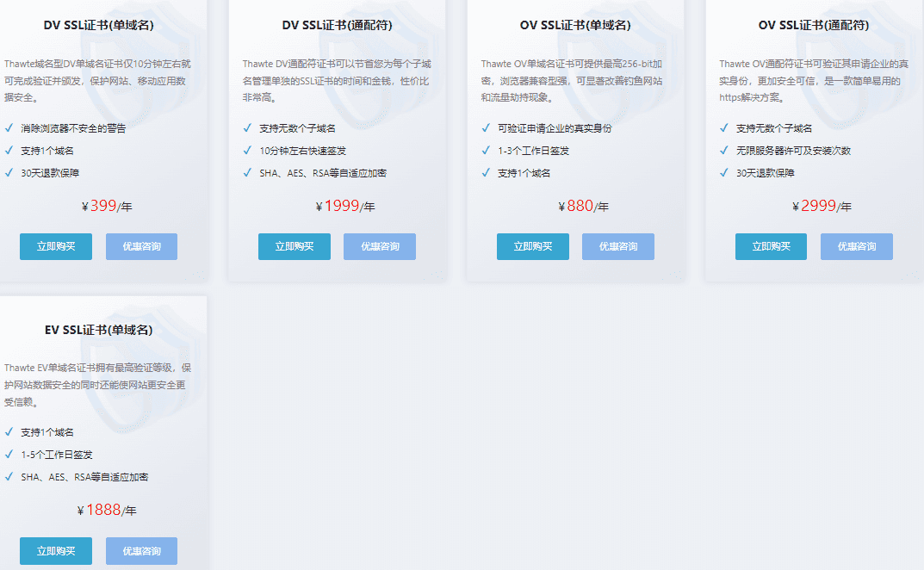
Task: Select the OV SSL证书(单域名) heading
Action: [575, 25]
